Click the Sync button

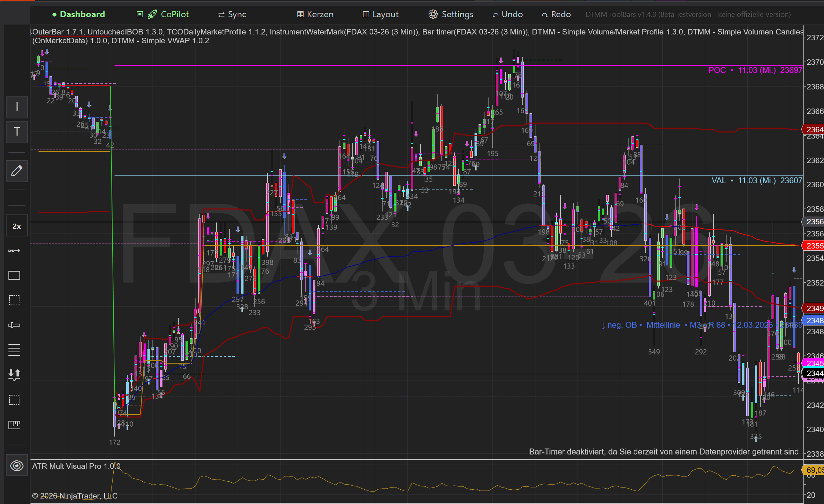[232, 15]
